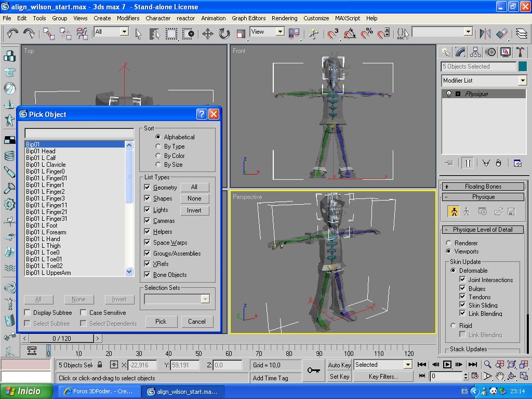Uncheck the Joint Intersections checkbox

462,279
